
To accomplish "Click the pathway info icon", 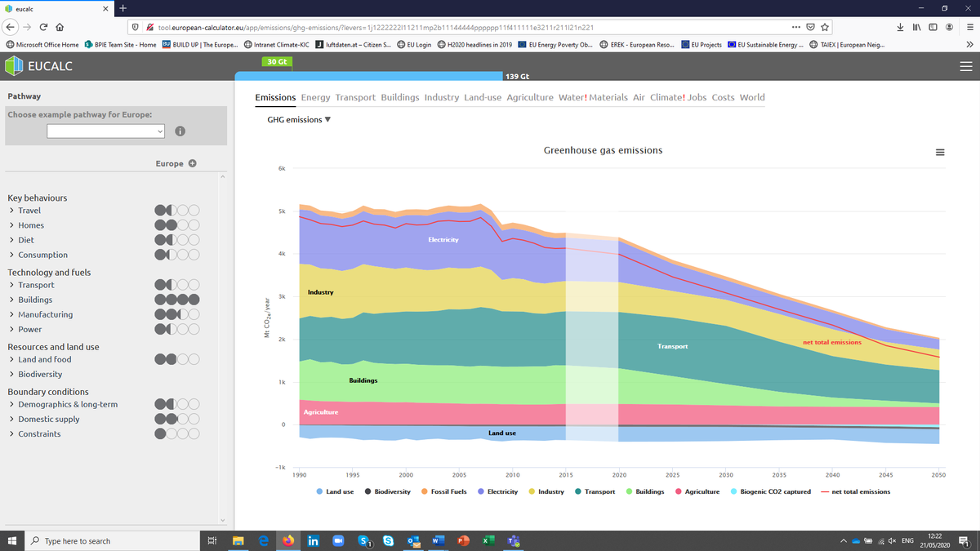I will pos(180,131).
